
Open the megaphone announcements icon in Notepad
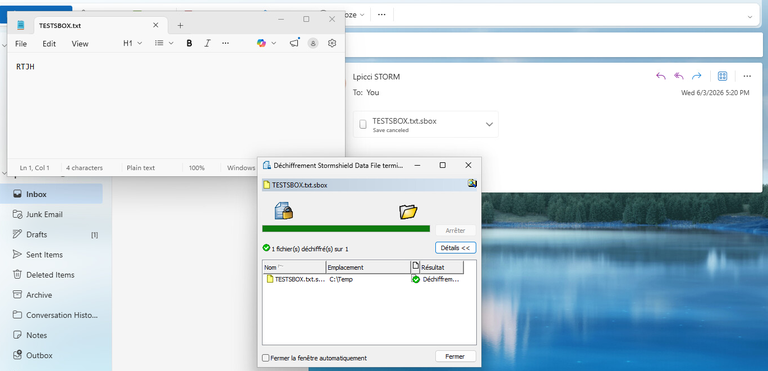click(x=294, y=43)
